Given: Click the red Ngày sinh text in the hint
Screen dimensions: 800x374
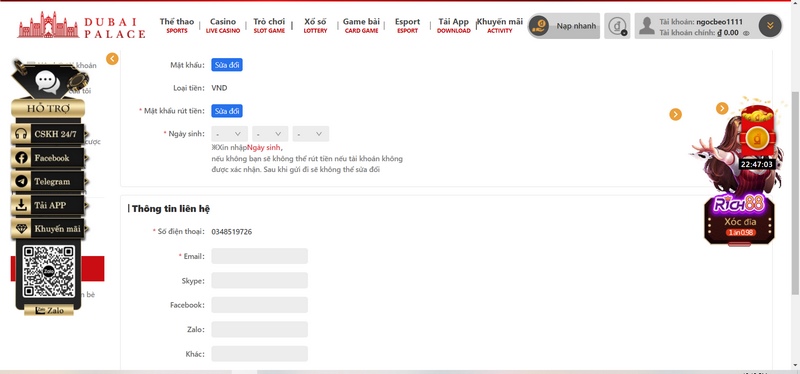Looking at the screenshot, I should [264, 147].
